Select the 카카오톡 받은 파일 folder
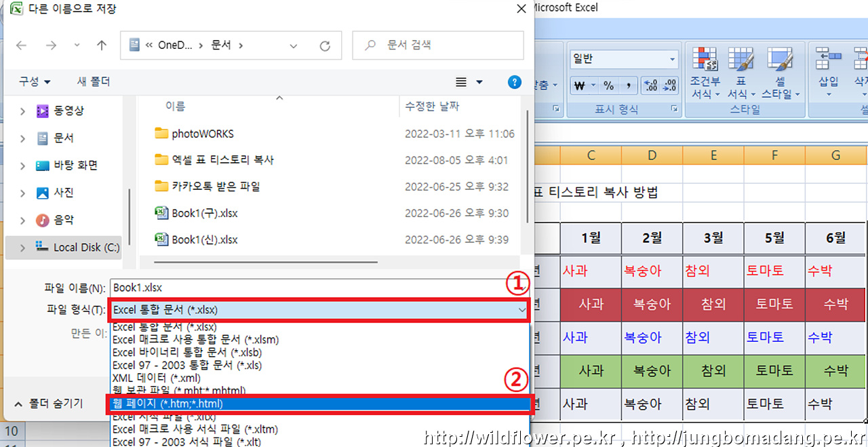Screen dimensions: 868x447 [216, 186]
